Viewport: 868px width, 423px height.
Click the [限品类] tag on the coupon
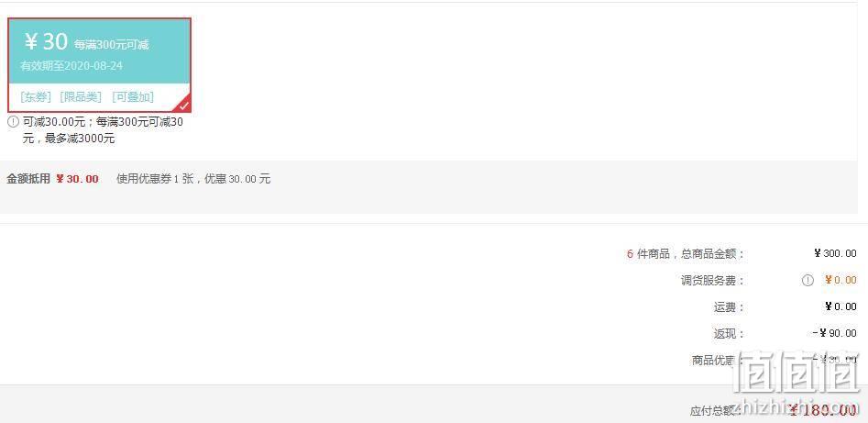pos(81,97)
